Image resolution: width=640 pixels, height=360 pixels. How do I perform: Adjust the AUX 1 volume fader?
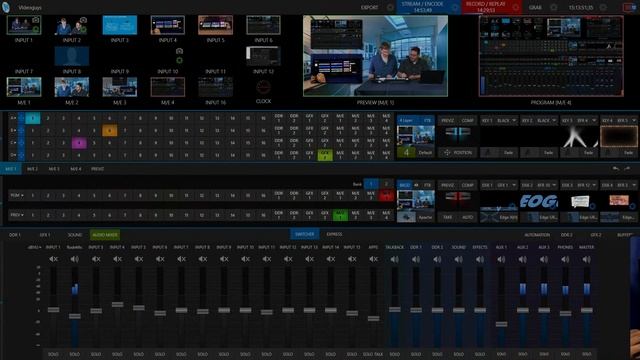[501, 324]
